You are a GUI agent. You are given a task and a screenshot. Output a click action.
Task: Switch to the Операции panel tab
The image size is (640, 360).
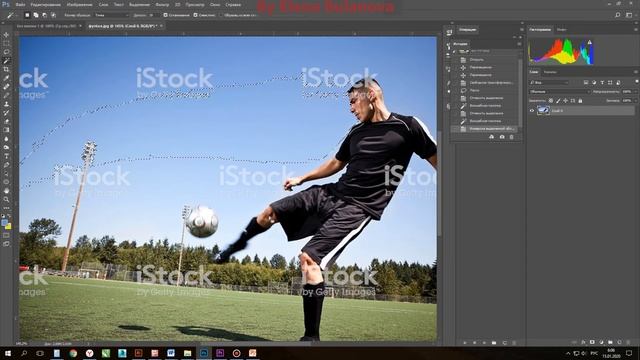point(467,29)
